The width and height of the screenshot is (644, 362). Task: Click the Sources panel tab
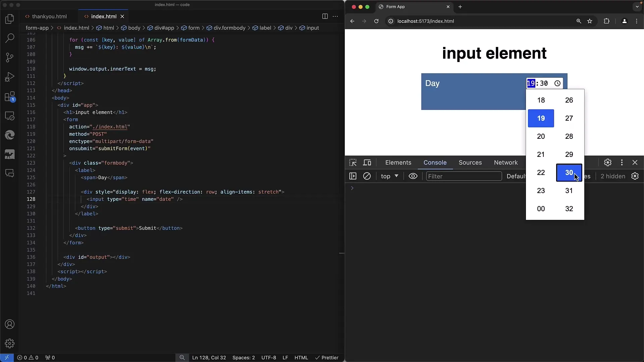click(470, 162)
